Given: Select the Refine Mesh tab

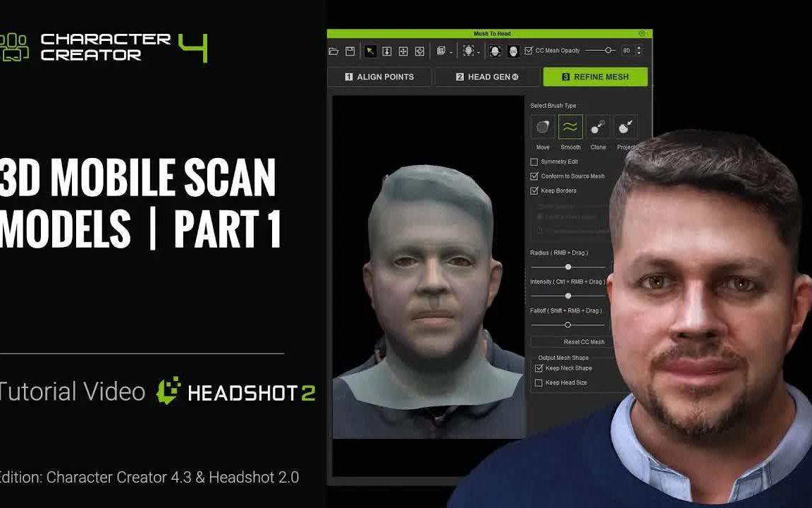Looking at the screenshot, I should [595, 77].
